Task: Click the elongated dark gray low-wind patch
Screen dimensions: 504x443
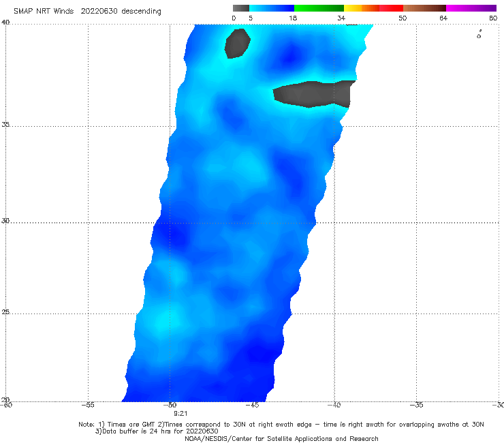Action: click(x=313, y=94)
